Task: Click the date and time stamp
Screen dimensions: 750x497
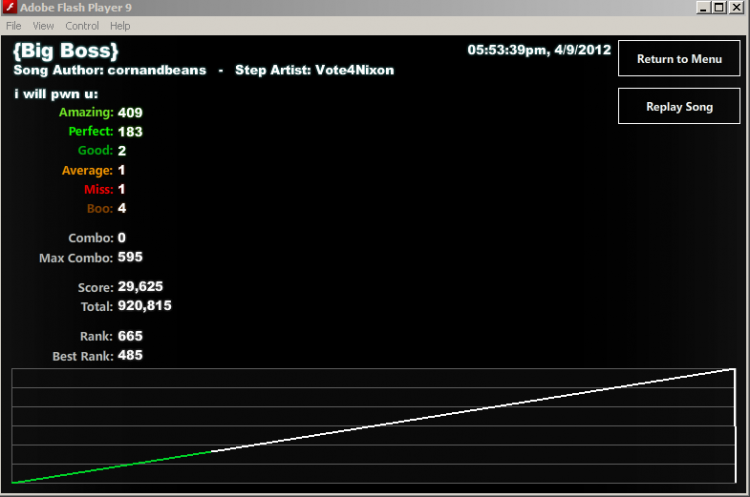Action: pos(539,50)
